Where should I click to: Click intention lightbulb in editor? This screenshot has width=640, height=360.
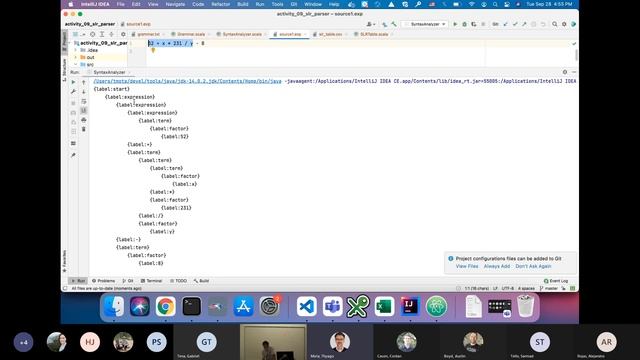coord(153,50)
